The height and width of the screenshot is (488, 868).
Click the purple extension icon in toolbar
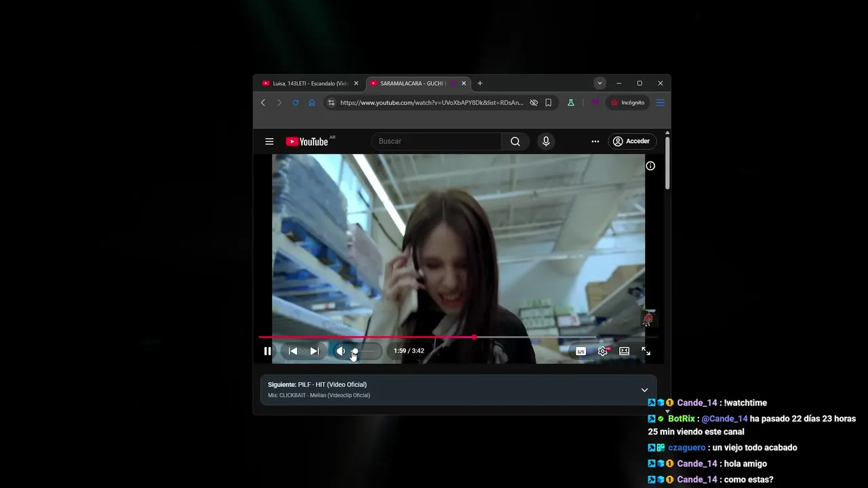[595, 103]
